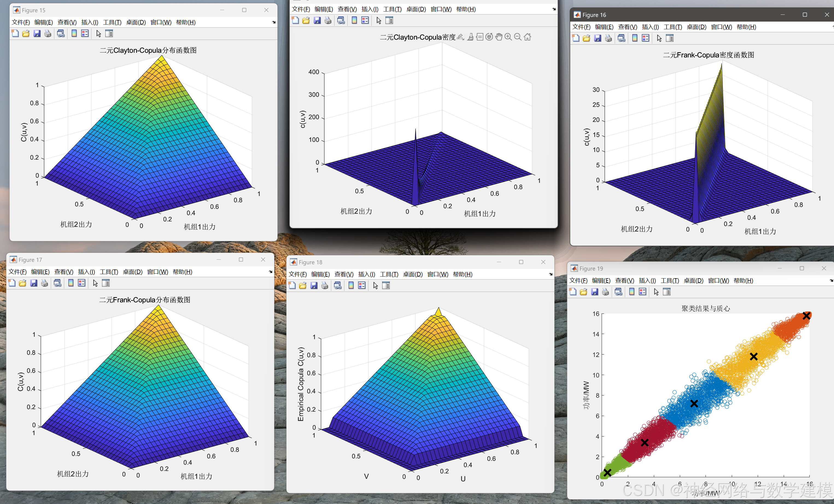Click Save icon in Figure 15 toolbar
This screenshot has height=504, width=834.
(37, 34)
